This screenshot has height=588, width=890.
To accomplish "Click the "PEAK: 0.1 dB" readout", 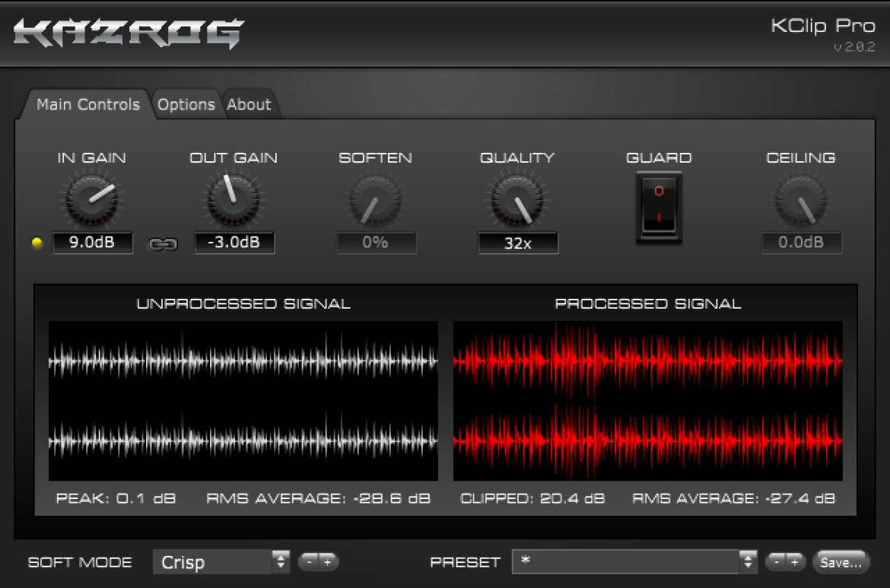I will (x=116, y=498).
